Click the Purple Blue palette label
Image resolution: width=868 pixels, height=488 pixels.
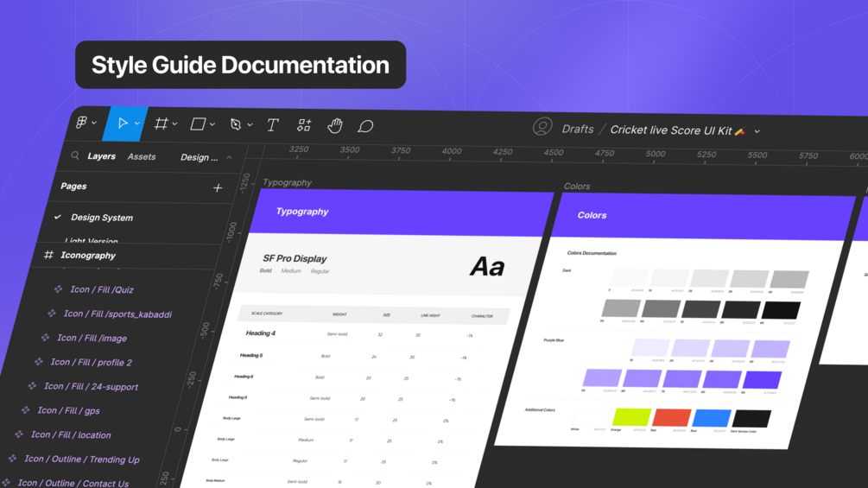pyautogui.click(x=554, y=340)
